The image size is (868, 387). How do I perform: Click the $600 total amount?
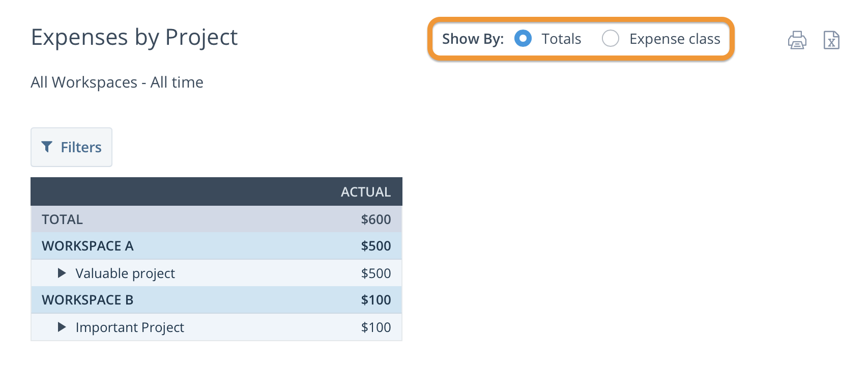pos(376,219)
